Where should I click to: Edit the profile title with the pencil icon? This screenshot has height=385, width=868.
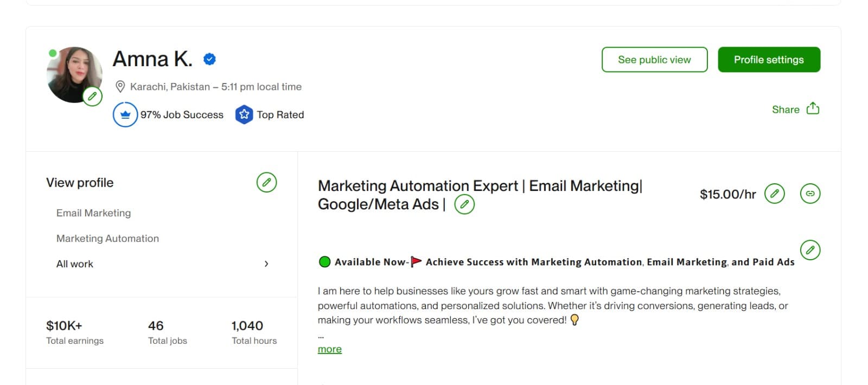tap(465, 204)
